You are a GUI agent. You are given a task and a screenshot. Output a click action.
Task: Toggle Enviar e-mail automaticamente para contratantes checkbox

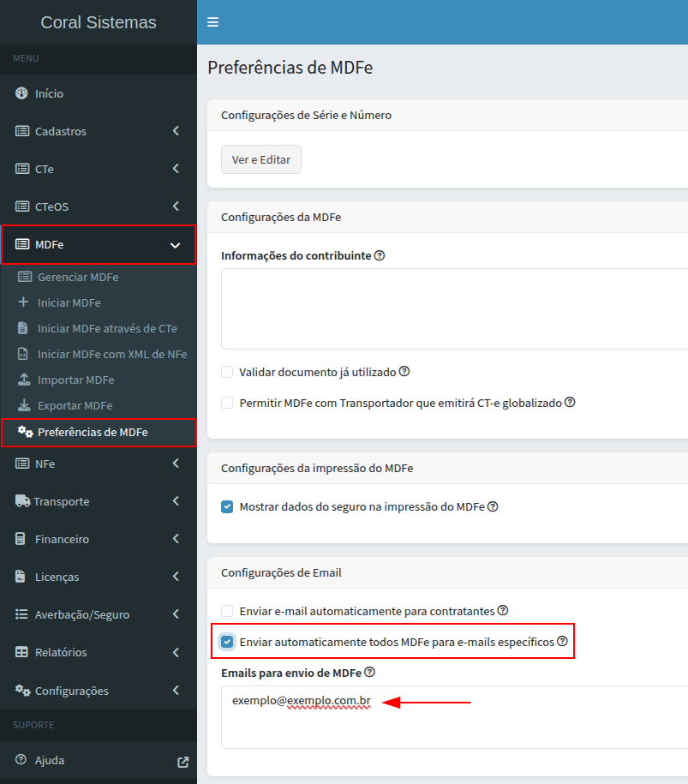227,611
